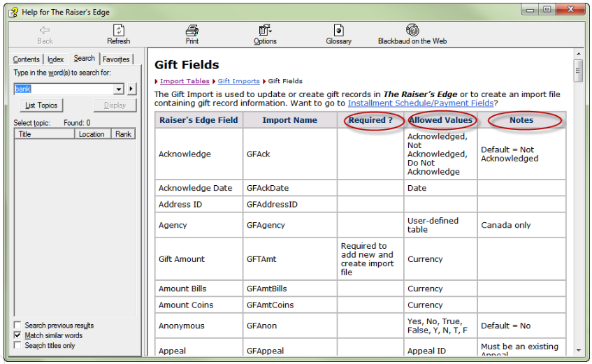Click the scrollbar down arrow
This screenshot has height=364, width=592.
click(x=579, y=351)
